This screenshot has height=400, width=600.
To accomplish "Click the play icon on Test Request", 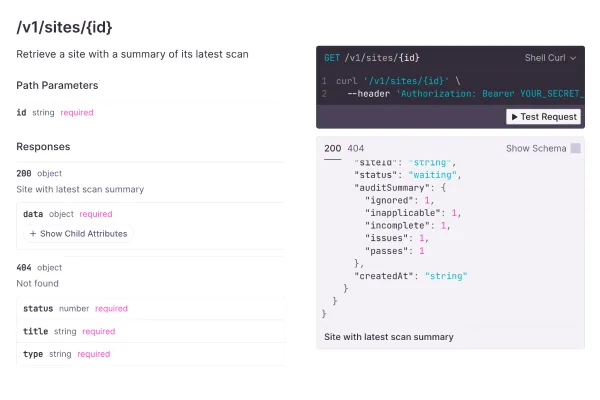I will 515,117.
